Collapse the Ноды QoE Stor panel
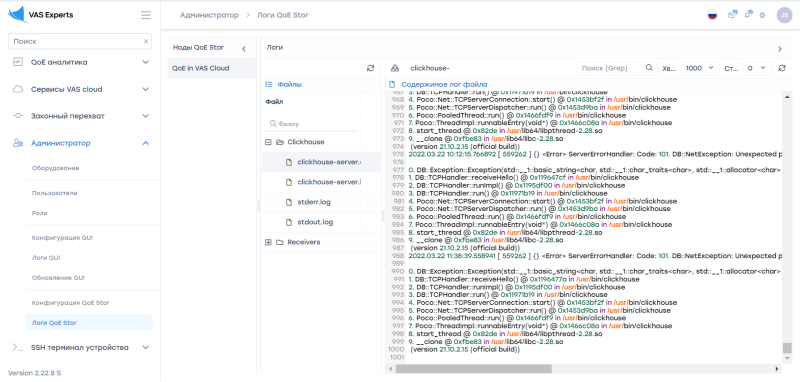The width and height of the screenshot is (800, 382). pos(244,49)
